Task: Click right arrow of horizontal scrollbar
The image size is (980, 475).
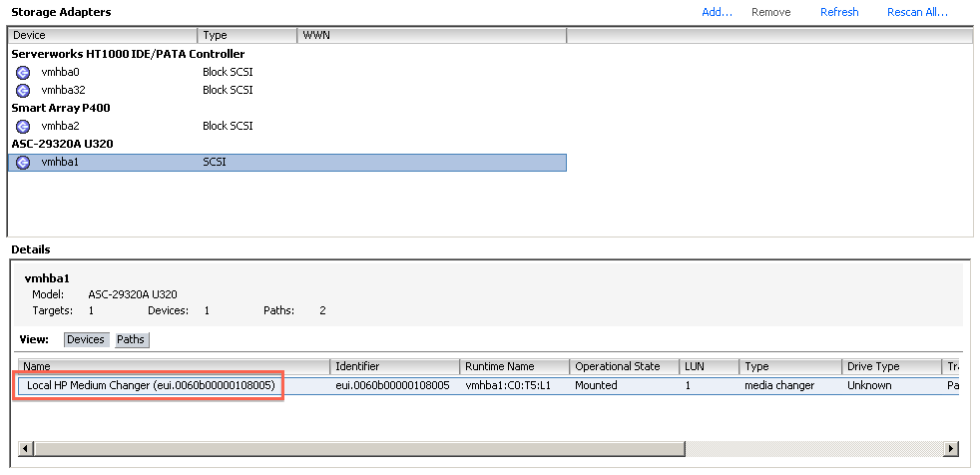Action: click(x=951, y=449)
